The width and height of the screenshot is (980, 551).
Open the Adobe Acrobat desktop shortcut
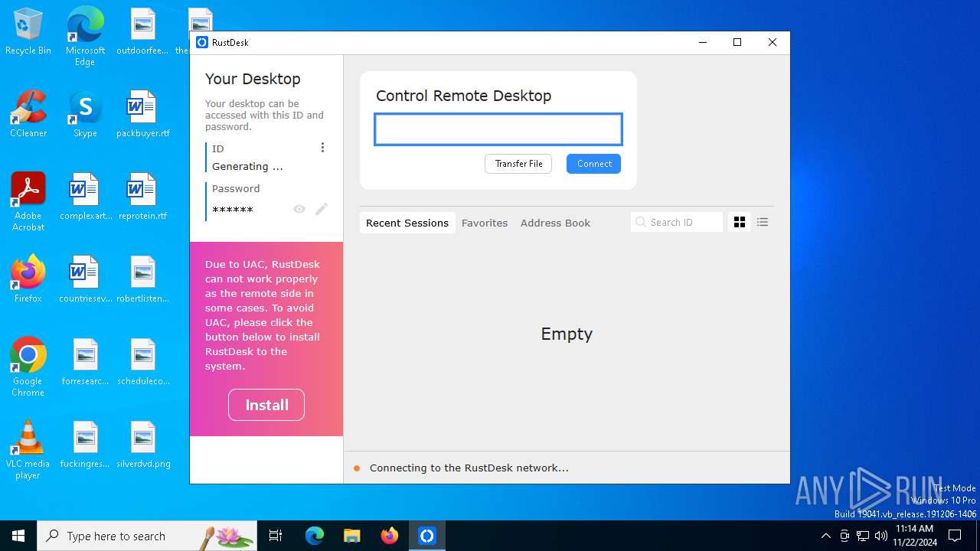pyautogui.click(x=28, y=202)
